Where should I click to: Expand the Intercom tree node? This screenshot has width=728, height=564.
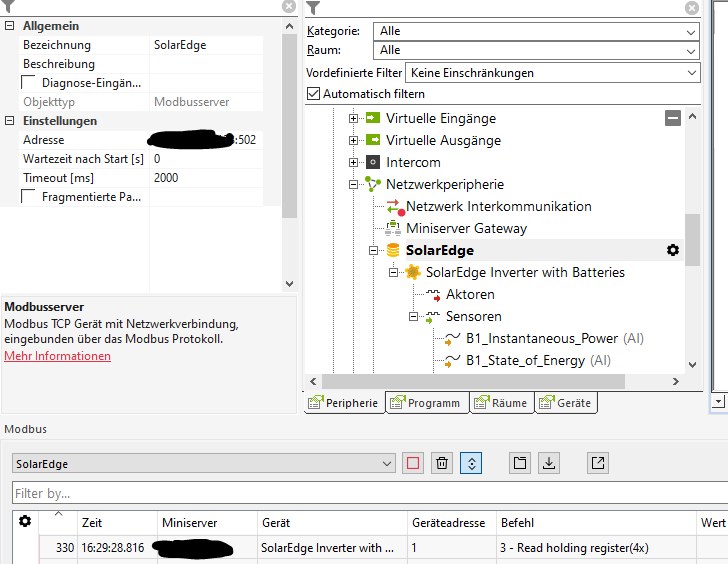click(353, 162)
